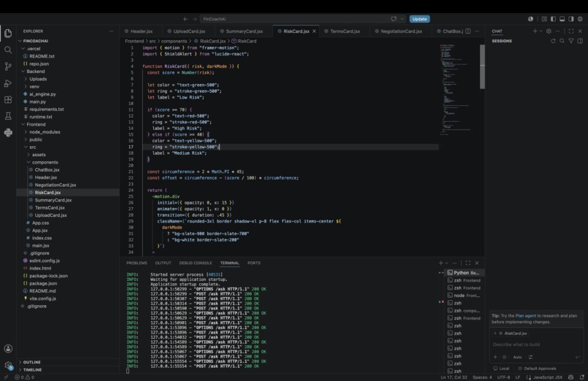Open the Manage gear in activity bar
Image resolution: width=588 pixels, height=381 pixels.
click(8, 365)
